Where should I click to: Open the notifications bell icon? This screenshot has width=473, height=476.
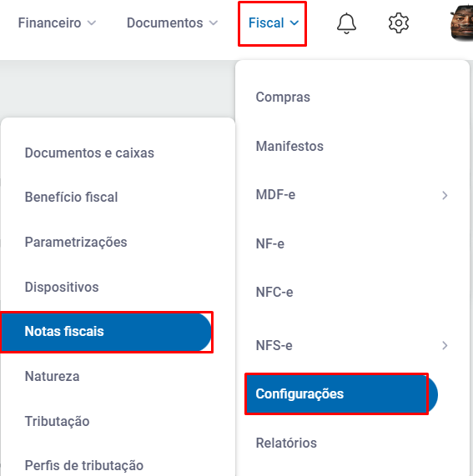pos(346,23)
